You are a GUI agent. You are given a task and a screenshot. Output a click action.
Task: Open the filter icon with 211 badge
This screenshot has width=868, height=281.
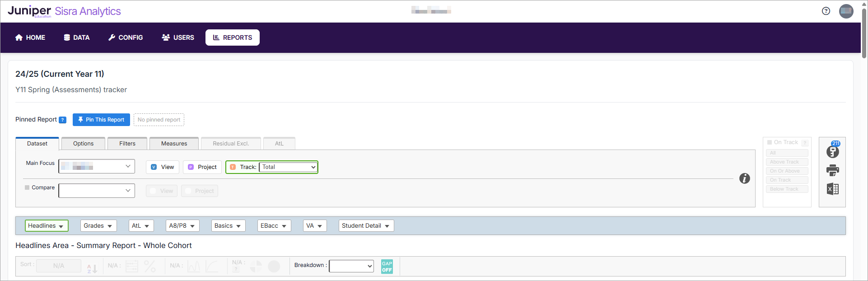832,151
